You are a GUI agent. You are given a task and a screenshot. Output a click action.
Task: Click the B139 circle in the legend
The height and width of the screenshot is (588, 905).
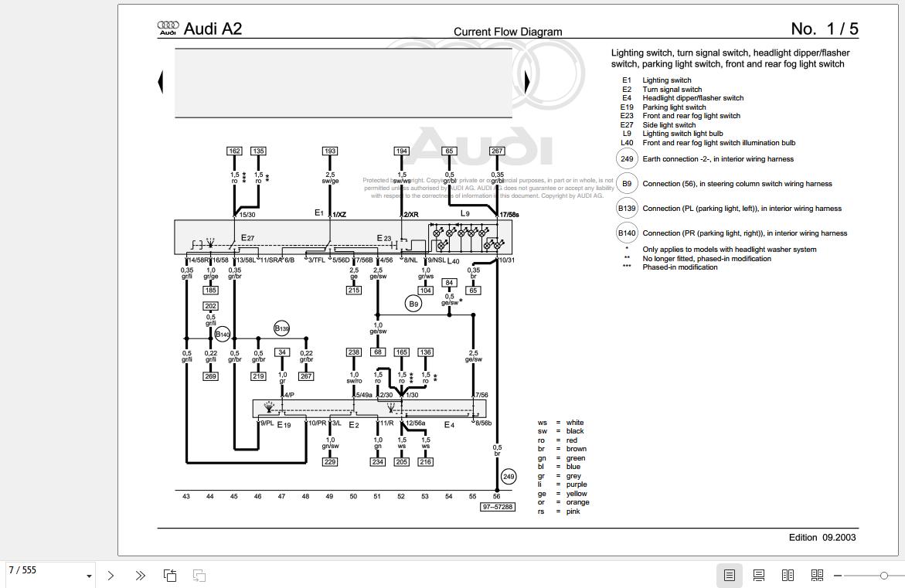coord(627,209)
